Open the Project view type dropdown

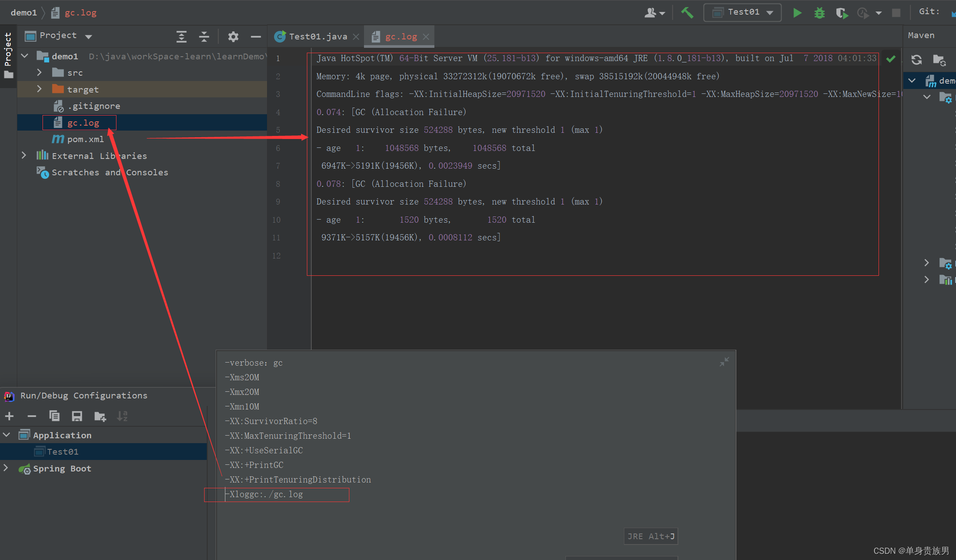click(x=89, y=36)
